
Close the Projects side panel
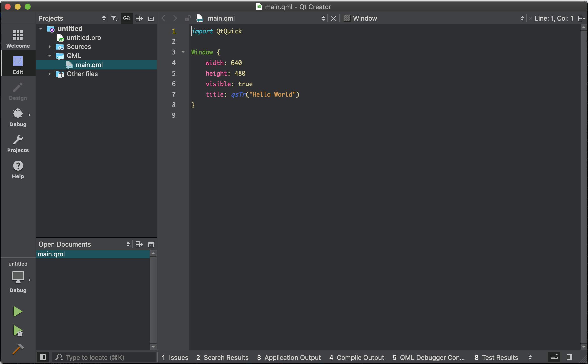tap(151, 19)
